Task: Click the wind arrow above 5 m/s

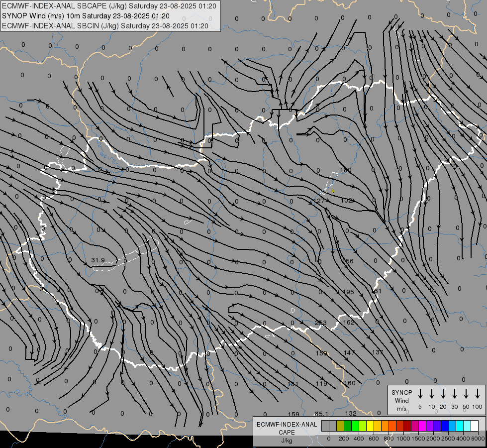Action: [420, 393]
